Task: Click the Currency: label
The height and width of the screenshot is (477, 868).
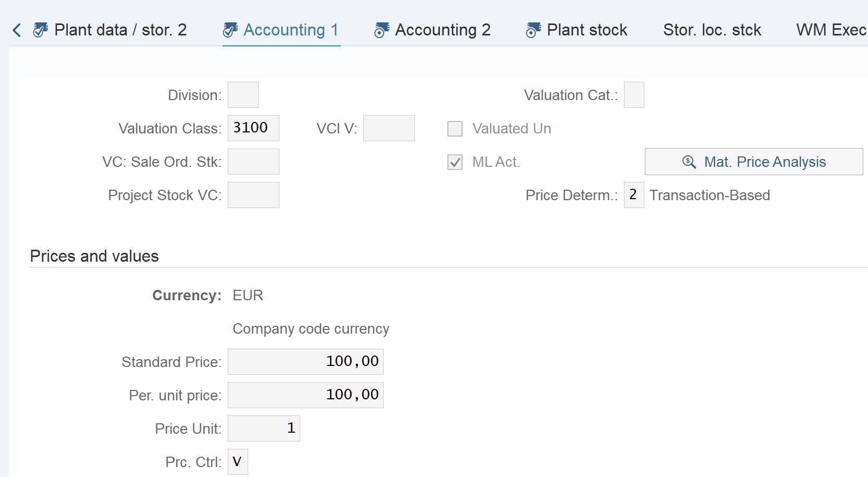Action: pos(187,296)
